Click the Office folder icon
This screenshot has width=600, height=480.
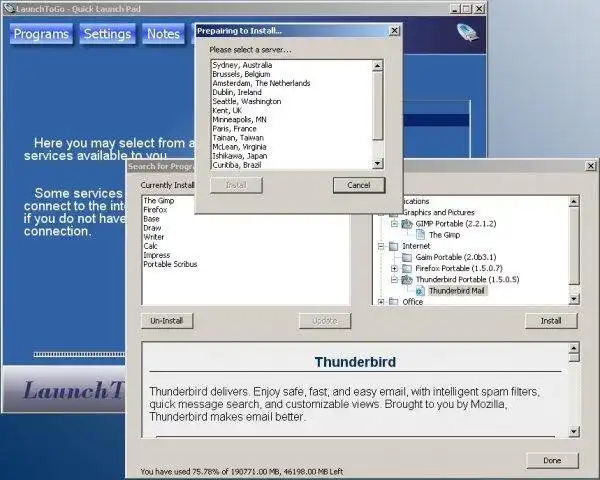(x=393, y=302)
